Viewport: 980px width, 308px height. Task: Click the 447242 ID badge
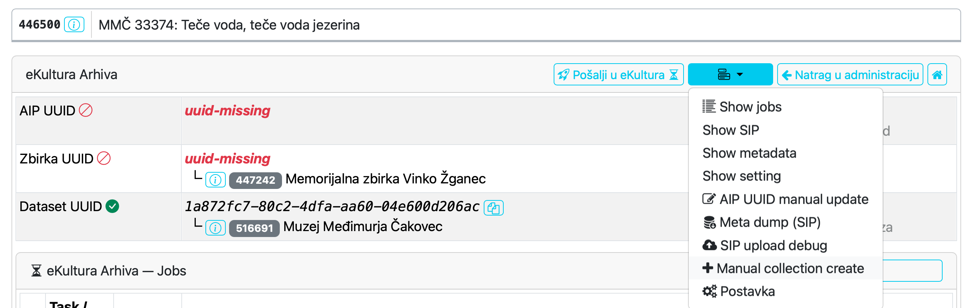click(255, 179)
